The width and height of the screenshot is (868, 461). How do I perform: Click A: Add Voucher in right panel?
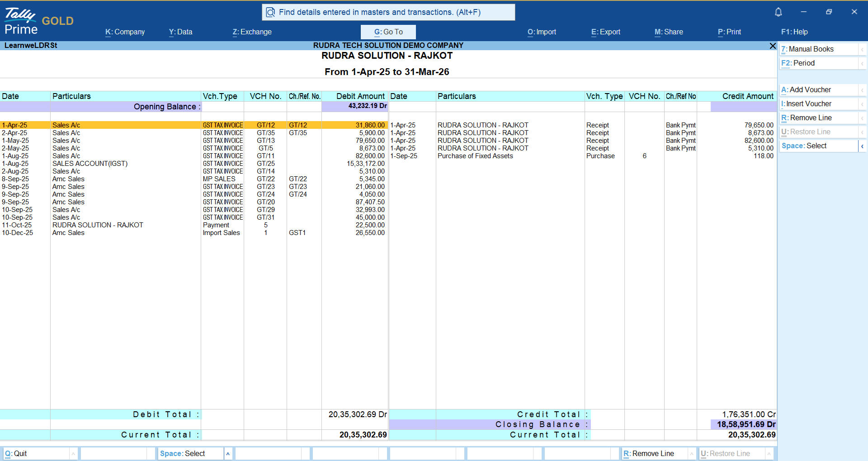pyautogui.click(x=819, y=90)
